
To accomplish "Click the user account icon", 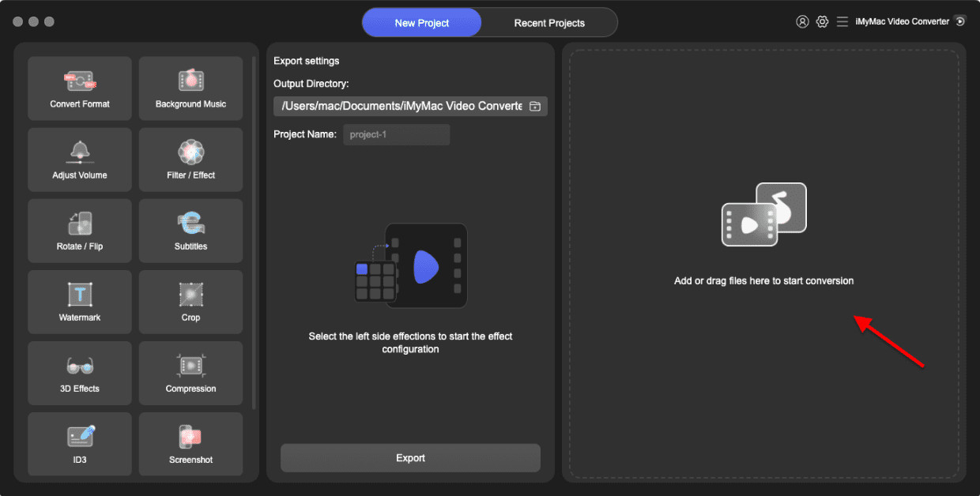I will 802,22.
